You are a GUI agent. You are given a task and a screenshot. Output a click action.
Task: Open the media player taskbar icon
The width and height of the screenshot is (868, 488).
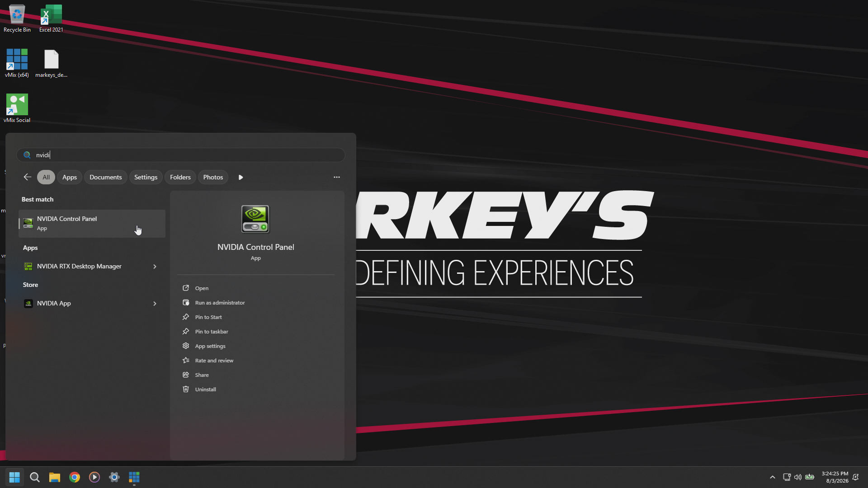click(94, 477)
